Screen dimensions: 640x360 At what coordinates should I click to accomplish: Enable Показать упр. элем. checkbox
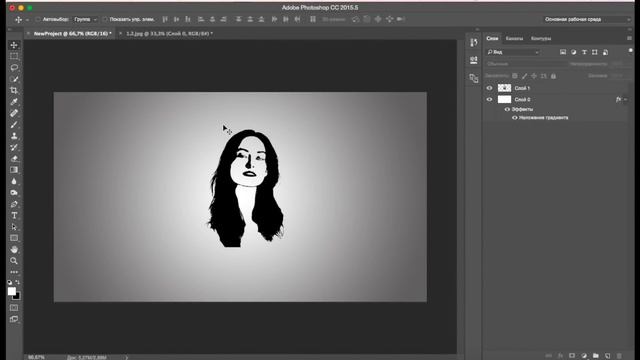(104, 19)
